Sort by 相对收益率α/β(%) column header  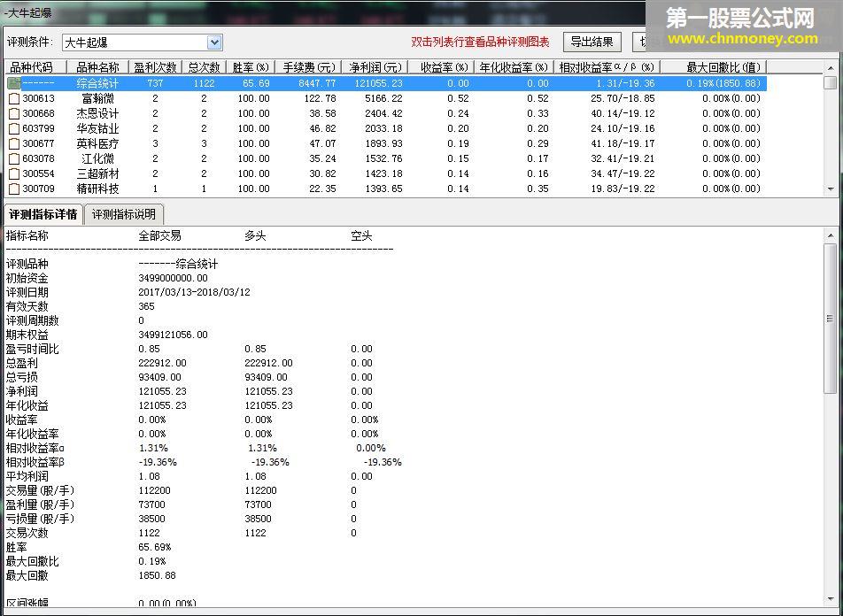tap(607, 67)
